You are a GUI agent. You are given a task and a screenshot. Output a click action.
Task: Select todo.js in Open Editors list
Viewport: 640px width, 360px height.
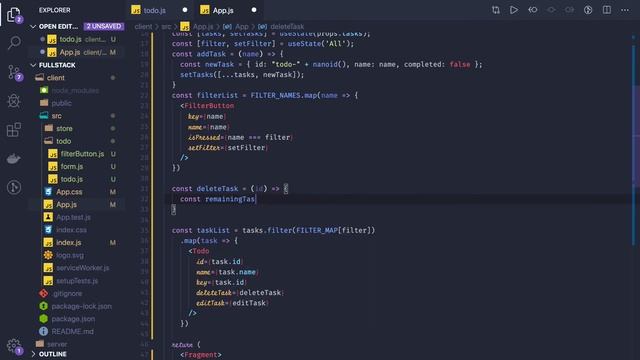77,39
